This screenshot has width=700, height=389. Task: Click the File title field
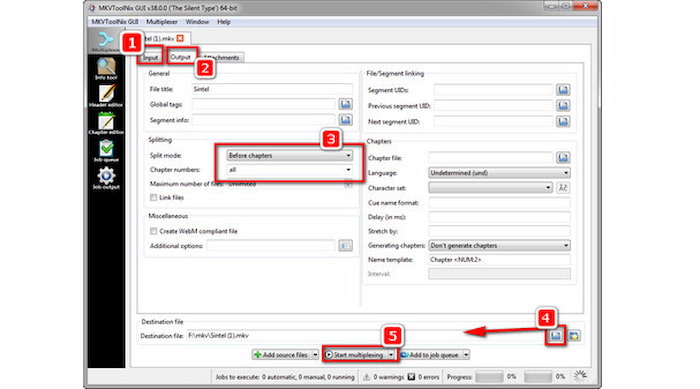[272, 89]
